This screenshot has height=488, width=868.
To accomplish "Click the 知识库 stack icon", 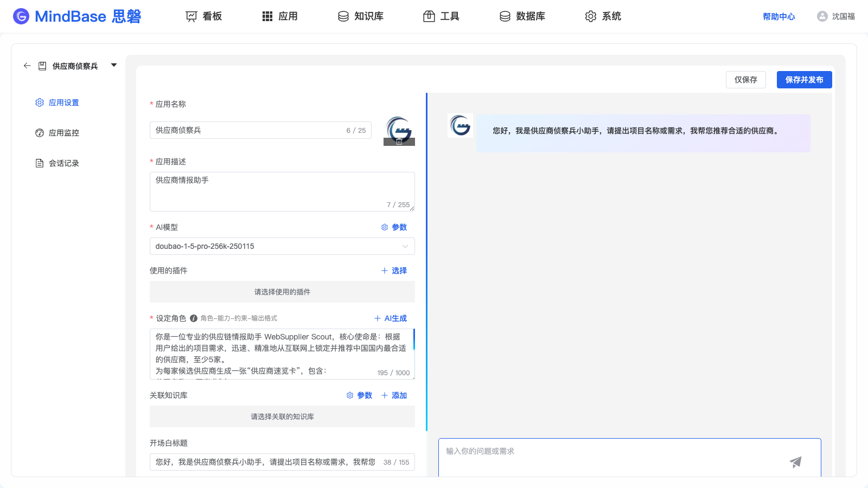I will pos(343,16).
